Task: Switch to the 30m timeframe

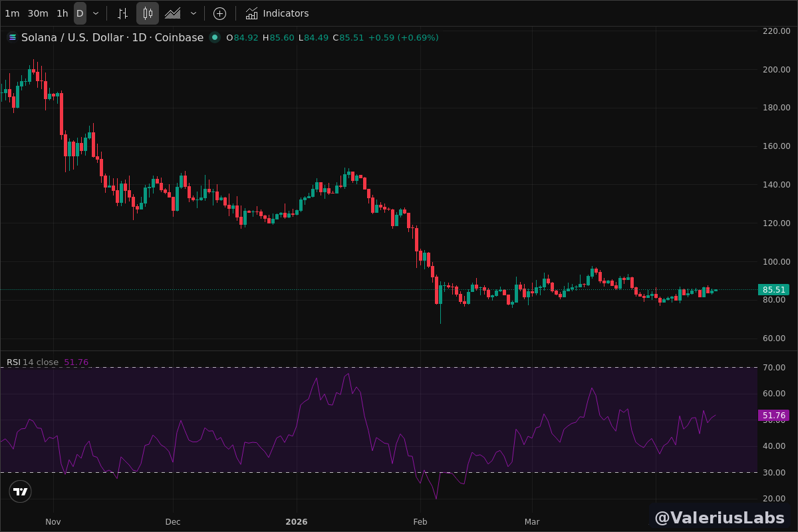Action: pyautogui.click(x=38, y=13)
